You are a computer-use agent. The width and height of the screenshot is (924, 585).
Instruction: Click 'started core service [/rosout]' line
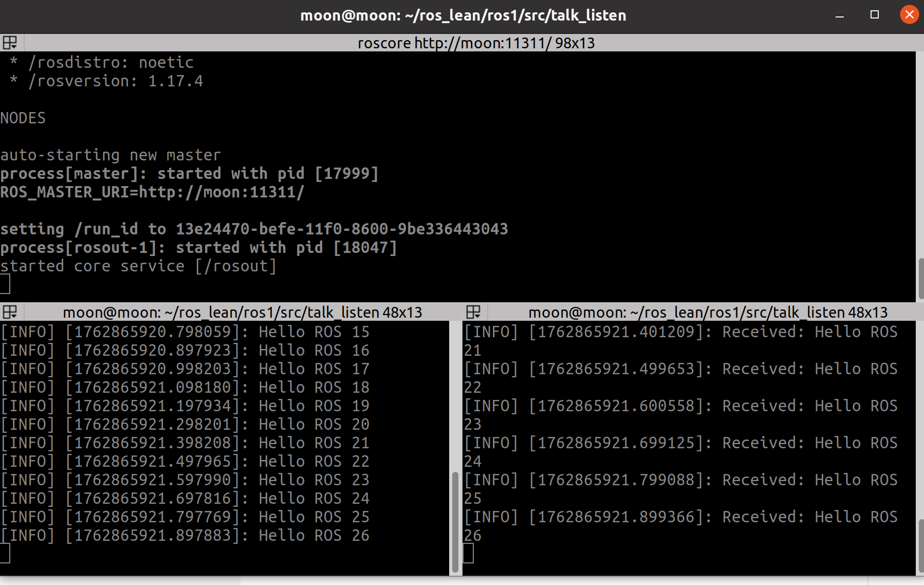139,266
